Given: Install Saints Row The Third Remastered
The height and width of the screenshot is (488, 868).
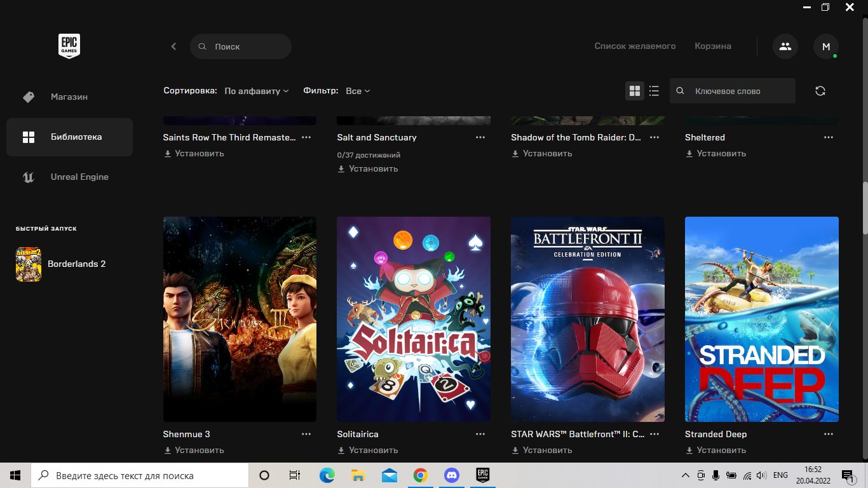Looking at the screenshot, I should [x=194, y=154].
